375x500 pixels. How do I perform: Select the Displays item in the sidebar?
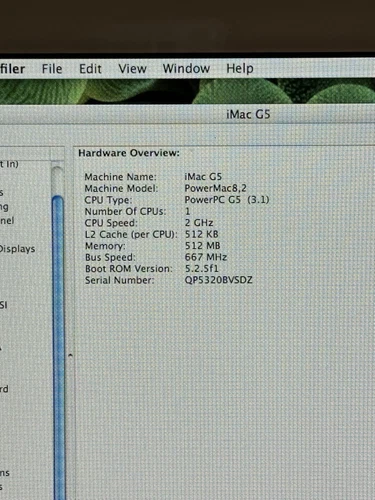[17, 249]
